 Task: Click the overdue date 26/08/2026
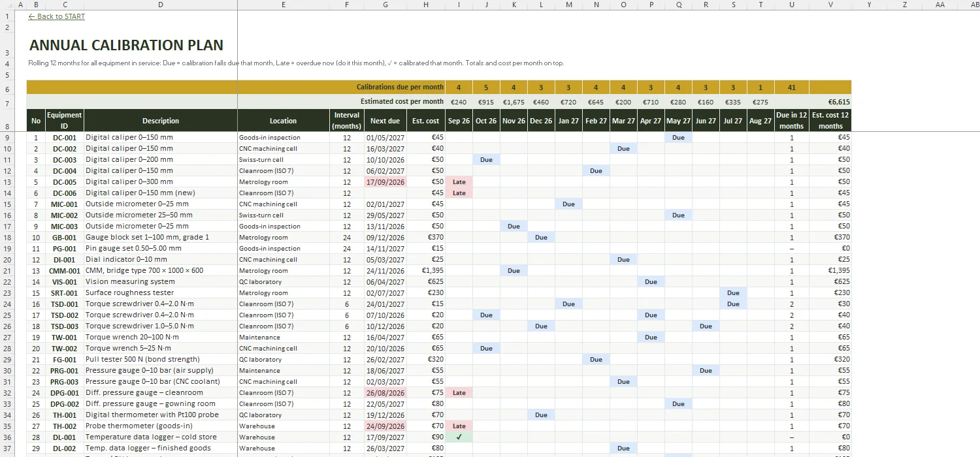385,392
